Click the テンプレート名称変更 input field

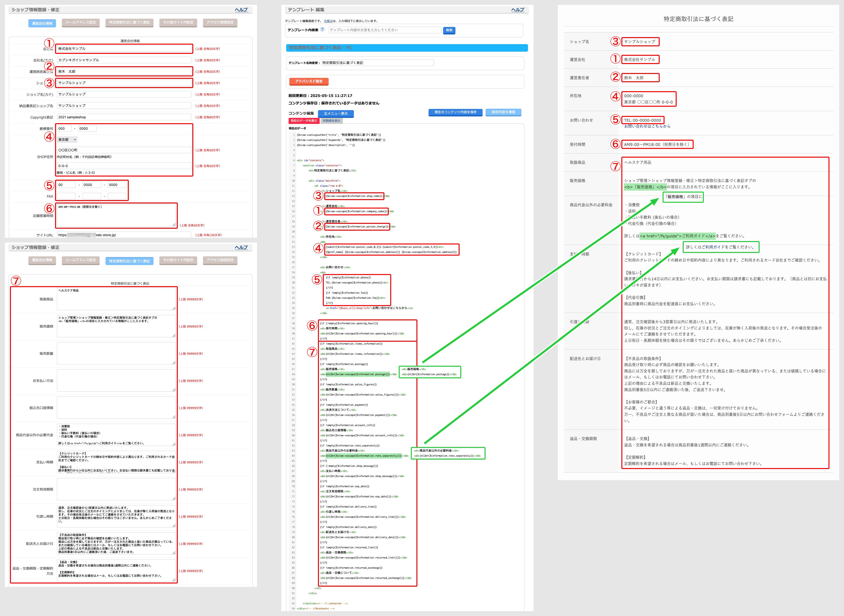pos(378,63)
